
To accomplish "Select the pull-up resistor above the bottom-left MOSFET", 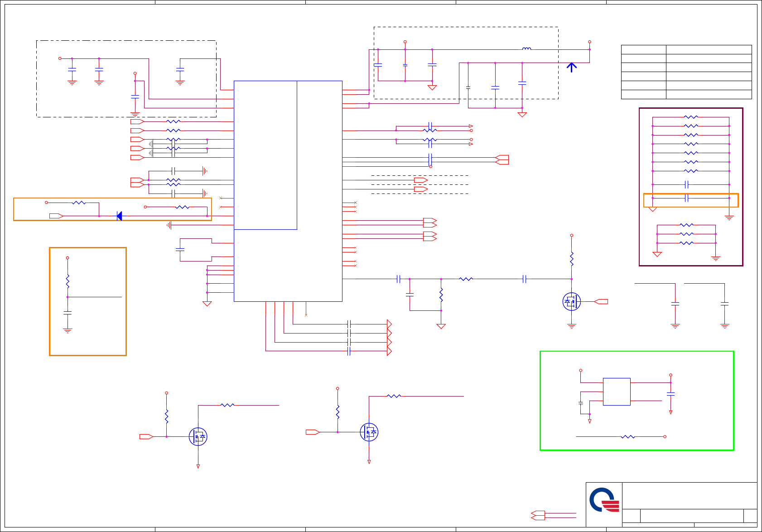I will coord(167,416).
